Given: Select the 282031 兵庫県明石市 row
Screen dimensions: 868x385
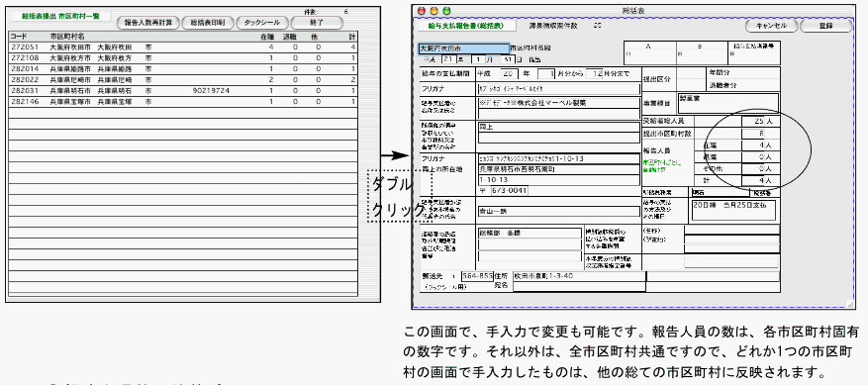Looking at the screenshot, I should click(183, 90).
